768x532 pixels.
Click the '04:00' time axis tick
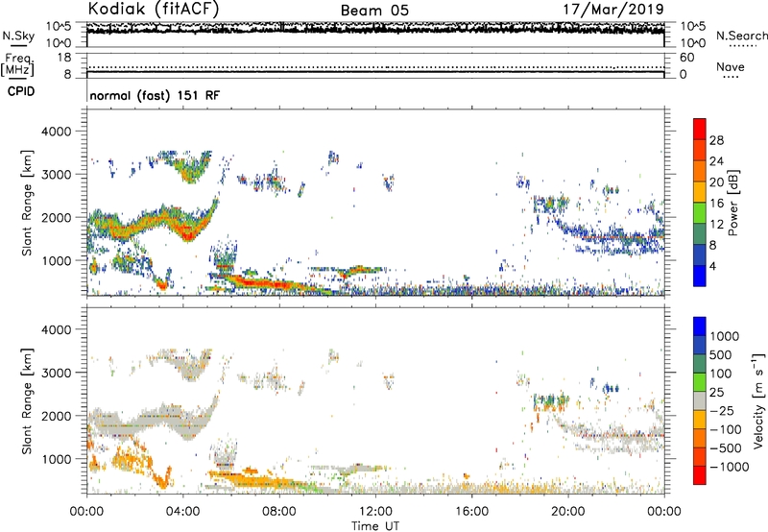182,512
